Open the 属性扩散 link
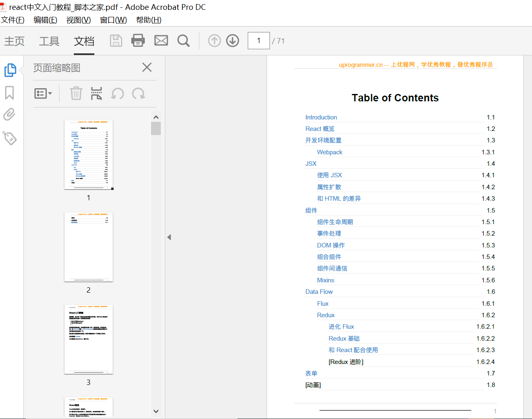 click(329, 187)
